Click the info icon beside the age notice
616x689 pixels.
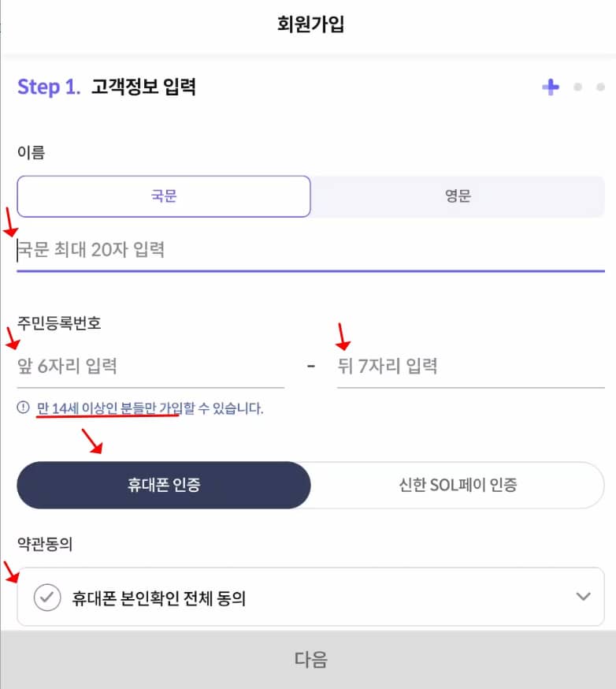(x=20, y=408)
